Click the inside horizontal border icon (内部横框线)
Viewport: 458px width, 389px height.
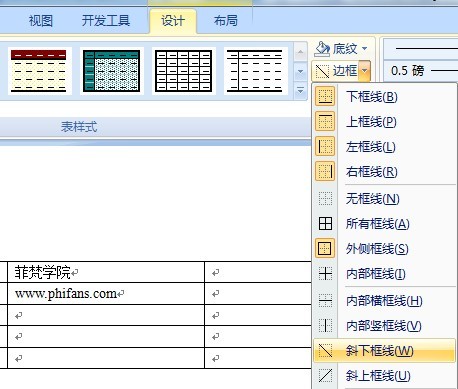(x=325, y=301)
